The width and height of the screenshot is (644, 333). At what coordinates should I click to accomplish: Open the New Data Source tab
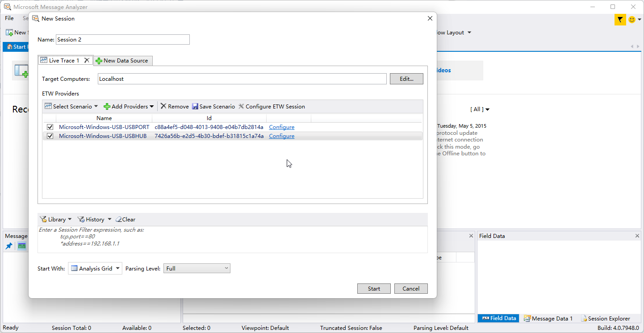tap(123, 60)
